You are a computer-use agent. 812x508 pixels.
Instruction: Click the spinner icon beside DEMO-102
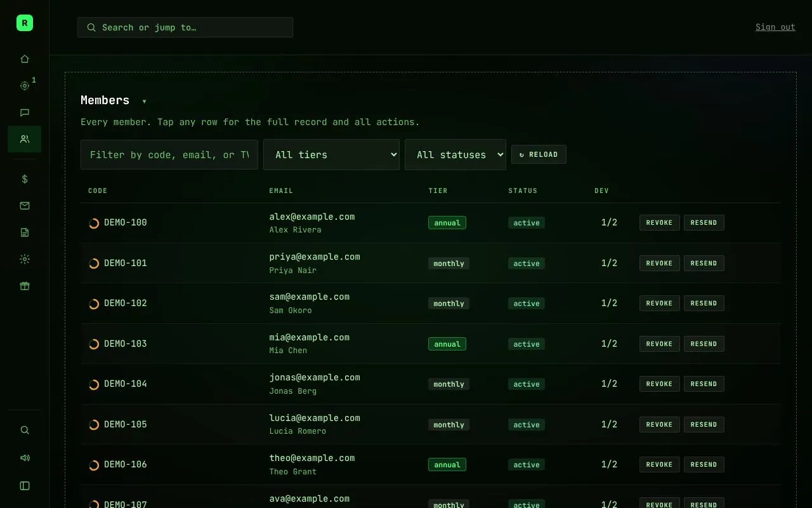(x=94, y=304)
